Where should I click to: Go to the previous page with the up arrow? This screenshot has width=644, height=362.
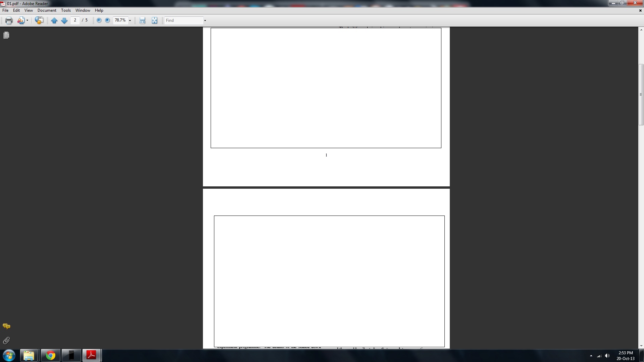pos(54,20)
